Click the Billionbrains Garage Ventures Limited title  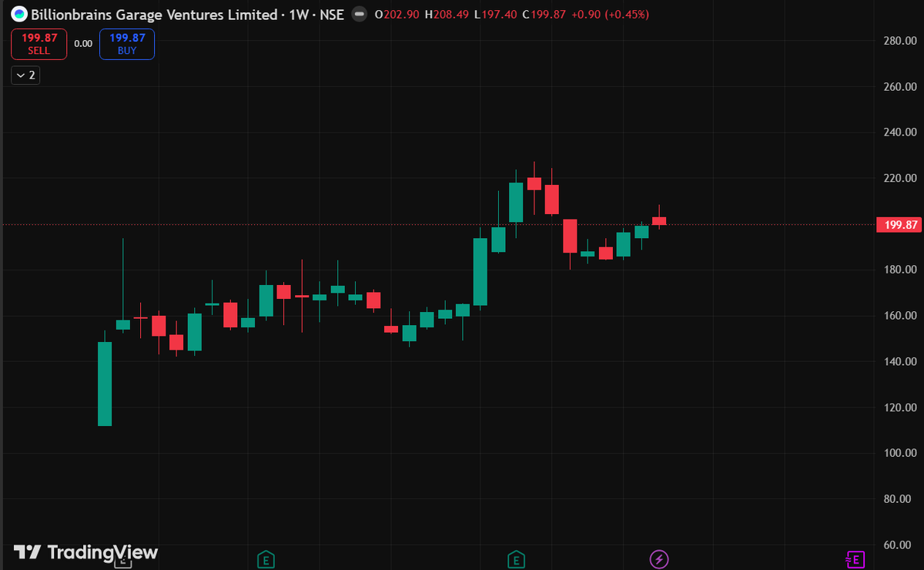154,14
